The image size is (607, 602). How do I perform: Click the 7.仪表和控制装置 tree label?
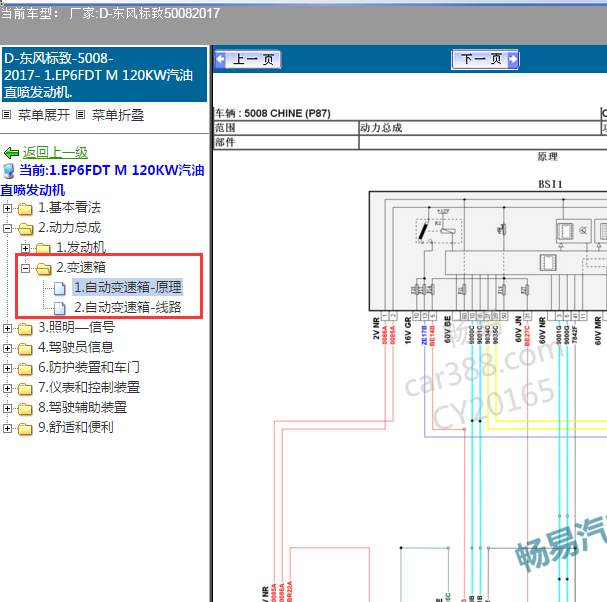89,388
